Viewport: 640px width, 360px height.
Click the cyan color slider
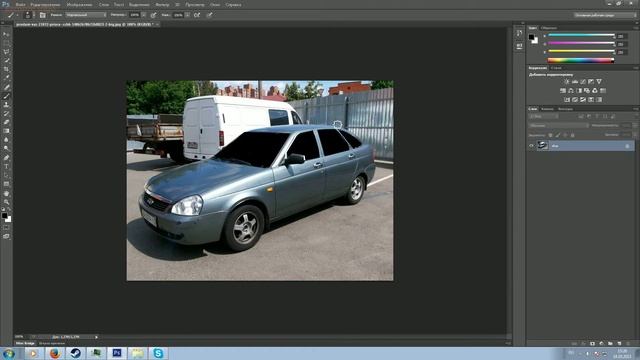pyautogui.click(x=581, y=36)
